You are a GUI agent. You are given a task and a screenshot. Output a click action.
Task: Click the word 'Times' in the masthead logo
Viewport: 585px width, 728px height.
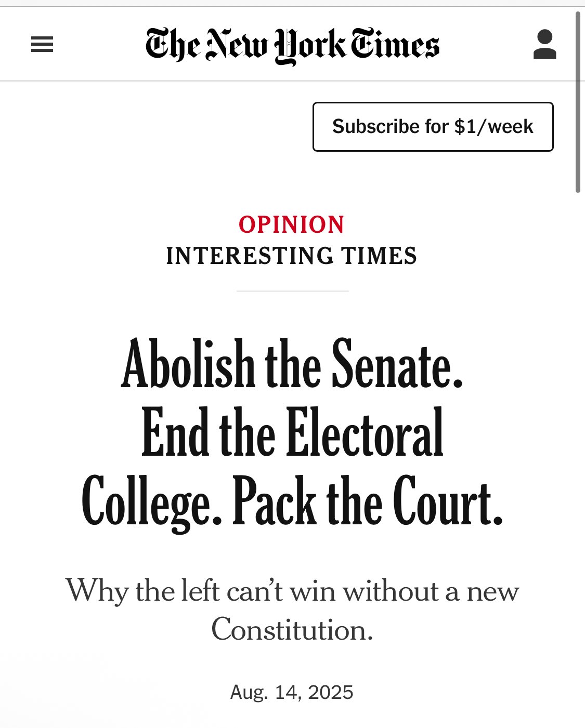pos(395,45)
